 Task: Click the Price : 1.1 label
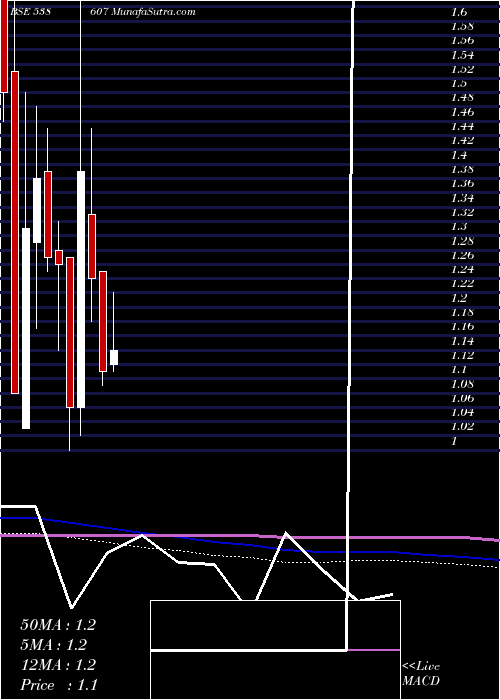point(58,685)
